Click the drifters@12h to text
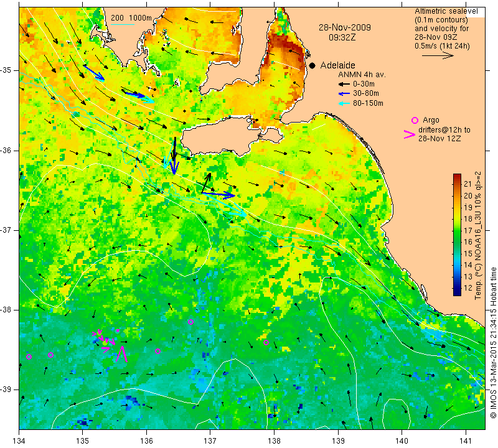This screenshot has width=498, height=448. [444, 130]
